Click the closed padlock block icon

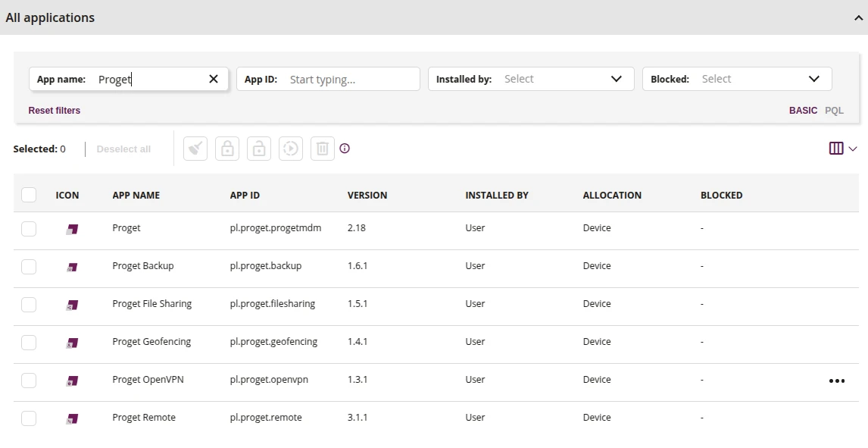pyautogui.click(x=227, y=149)
